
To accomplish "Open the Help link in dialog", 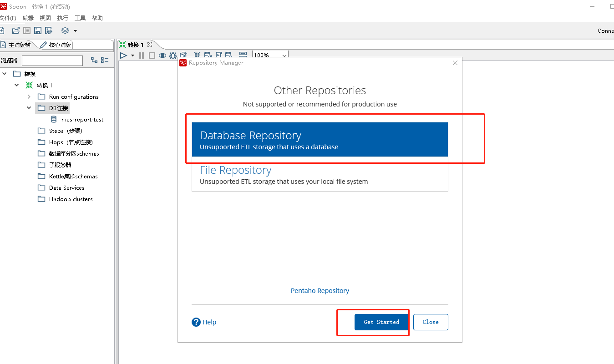I will [x=204, y=322].
